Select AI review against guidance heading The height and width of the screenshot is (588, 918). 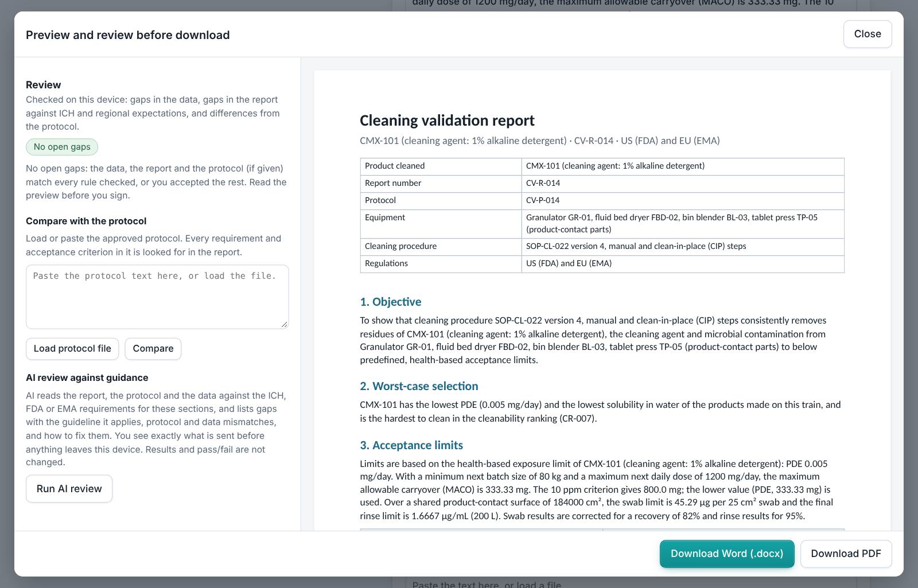point(87,377)
